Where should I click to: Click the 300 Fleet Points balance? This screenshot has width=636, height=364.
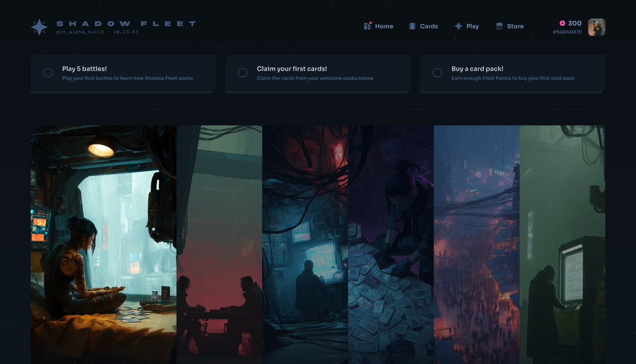pyautogui.click(x=575, y=23)
